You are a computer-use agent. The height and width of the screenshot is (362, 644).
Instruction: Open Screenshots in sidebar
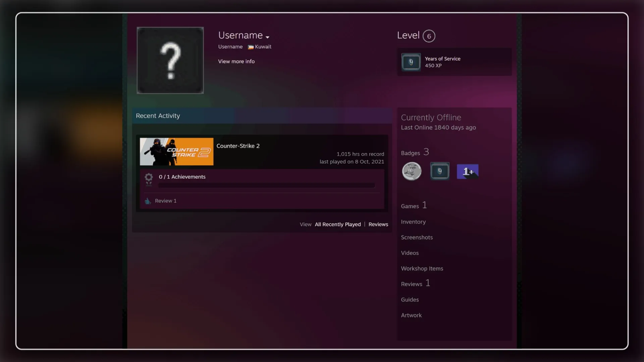tap(417, 237)
